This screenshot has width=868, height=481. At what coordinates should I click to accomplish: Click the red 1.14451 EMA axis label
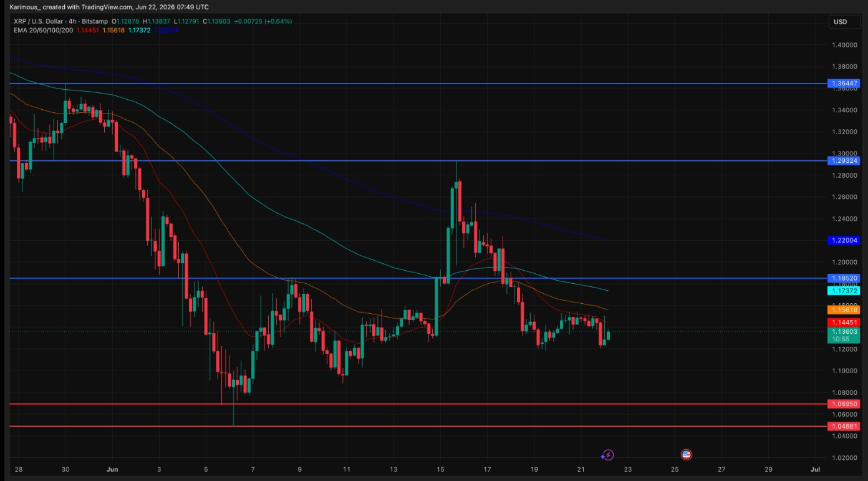click(x=844, y=322)
